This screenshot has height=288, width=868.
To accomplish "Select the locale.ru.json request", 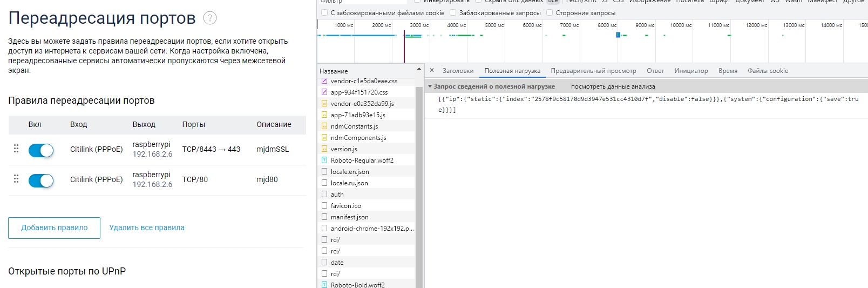I will click(x=349, y=183).
